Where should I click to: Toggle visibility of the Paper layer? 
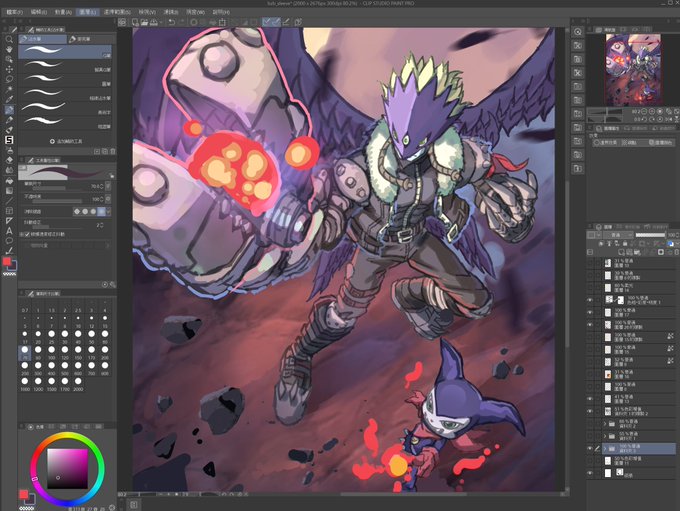click(x=590, y=473)
